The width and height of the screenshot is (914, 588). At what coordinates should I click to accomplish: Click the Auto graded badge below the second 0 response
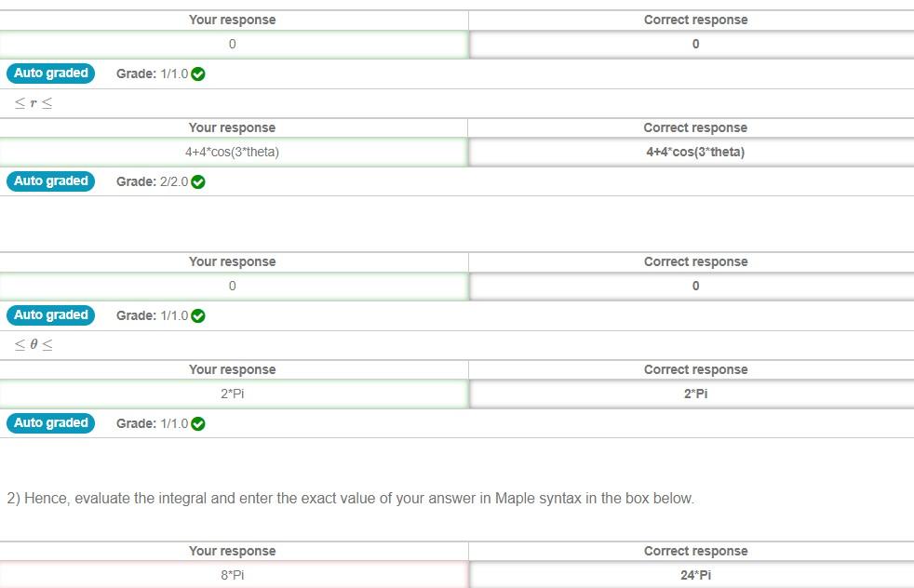click(x=51, y=315)
